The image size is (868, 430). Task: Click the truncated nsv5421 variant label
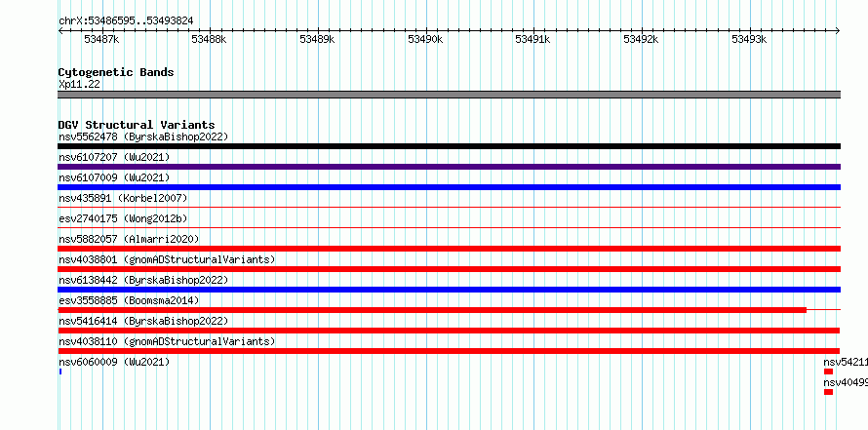point(846,362)
